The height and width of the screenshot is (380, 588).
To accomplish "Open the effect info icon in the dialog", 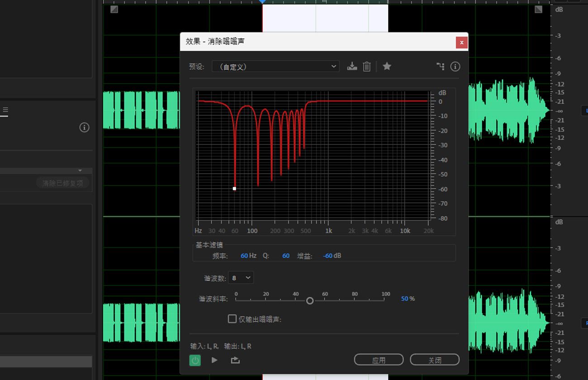I will tap(455, 66).
